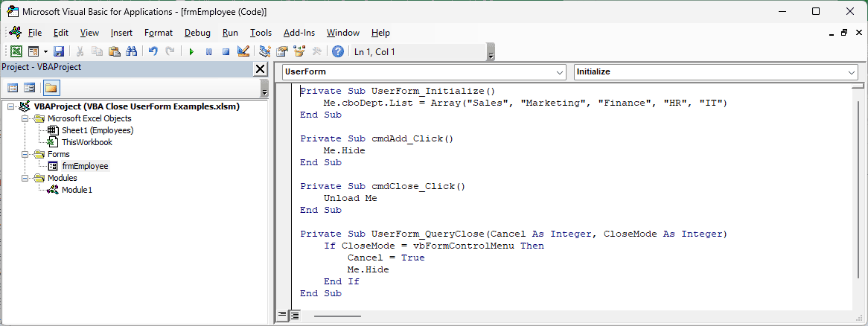
Task: Open the Insert object dropdown arrow
Action: coord(45,51)
